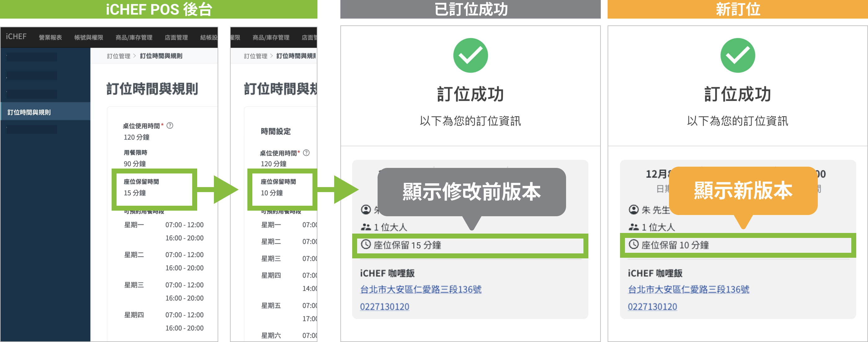Select 訂位時間與規則 in the sidebar

click(29, 112)
